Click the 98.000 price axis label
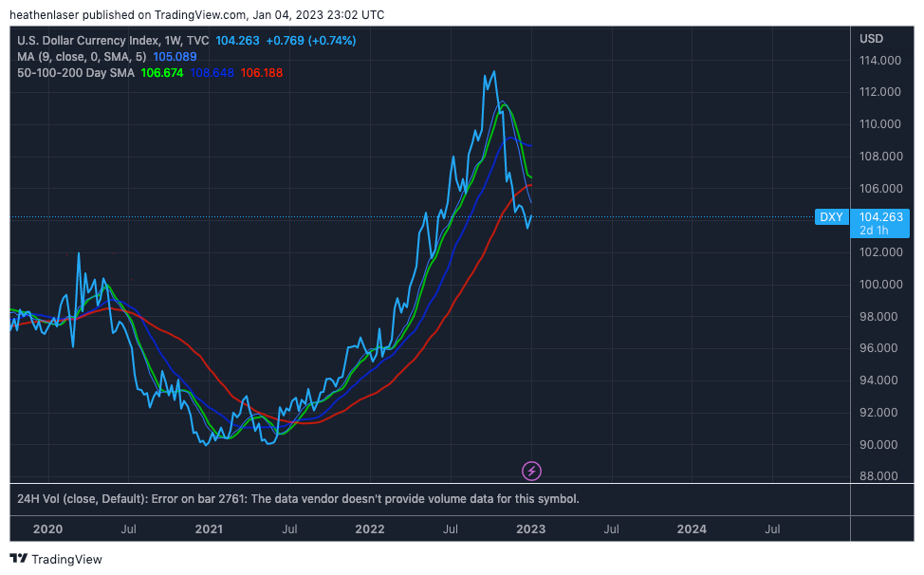This screenshot has height=575, width=924. (x=880, y=316)
